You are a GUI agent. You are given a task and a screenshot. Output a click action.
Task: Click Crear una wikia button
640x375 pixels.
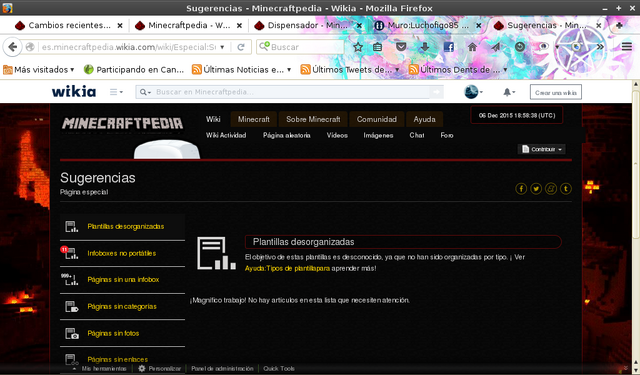click(556, 92)
